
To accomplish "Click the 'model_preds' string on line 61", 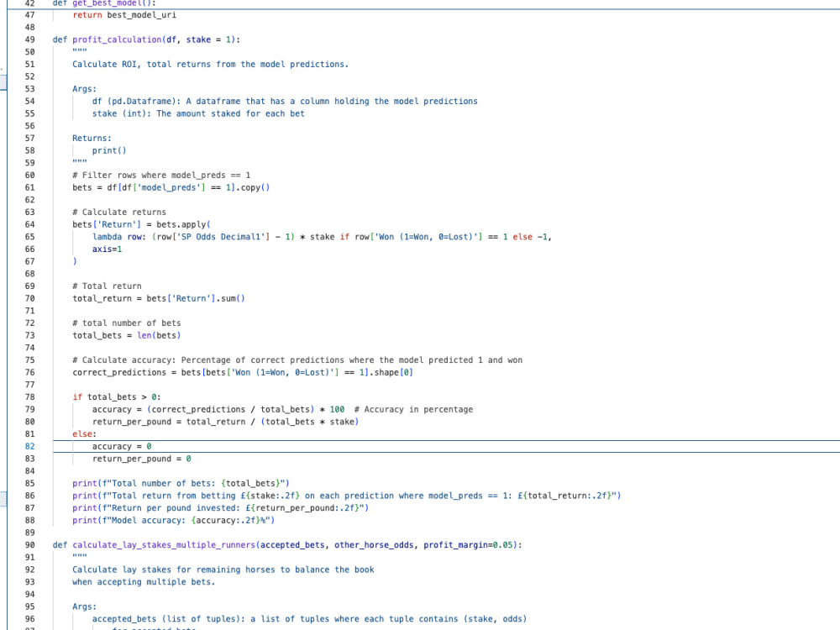I will click(x=171, y=187).
